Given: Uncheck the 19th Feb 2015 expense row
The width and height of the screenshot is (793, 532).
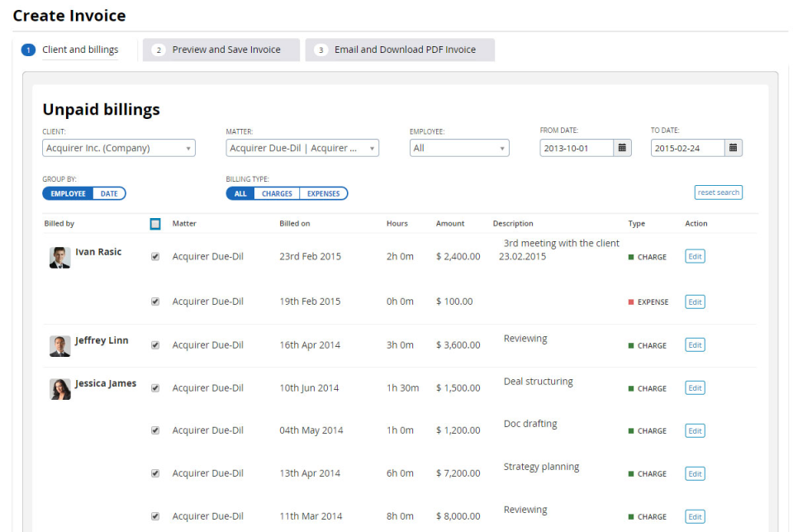Looking at the screenshot, I should tap(155, 301).
